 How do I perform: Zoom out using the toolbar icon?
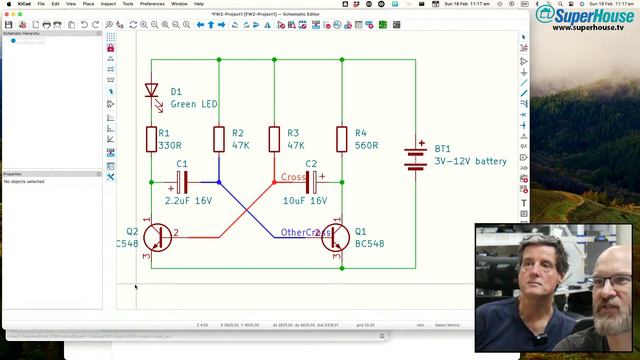click(154, 25)
